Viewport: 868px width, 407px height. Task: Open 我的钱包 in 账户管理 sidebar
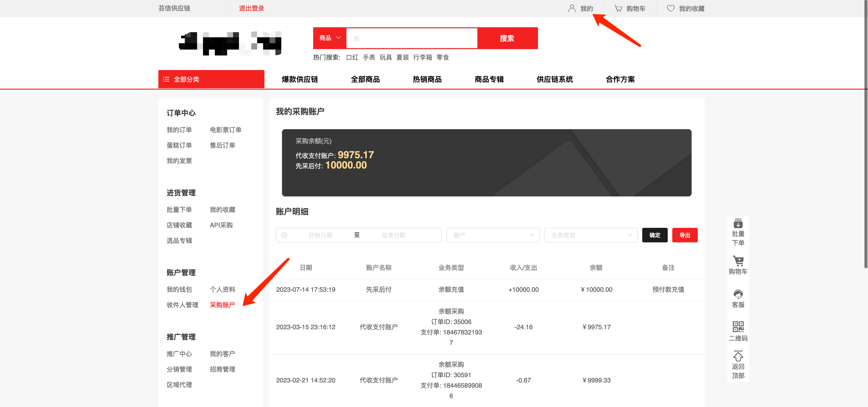pyautogui.click(x=179, y=289)
